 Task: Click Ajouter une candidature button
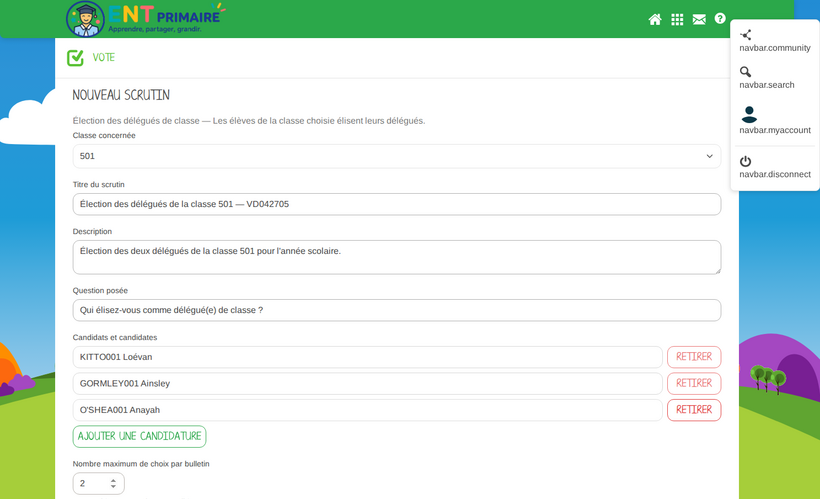coord(140,436)
